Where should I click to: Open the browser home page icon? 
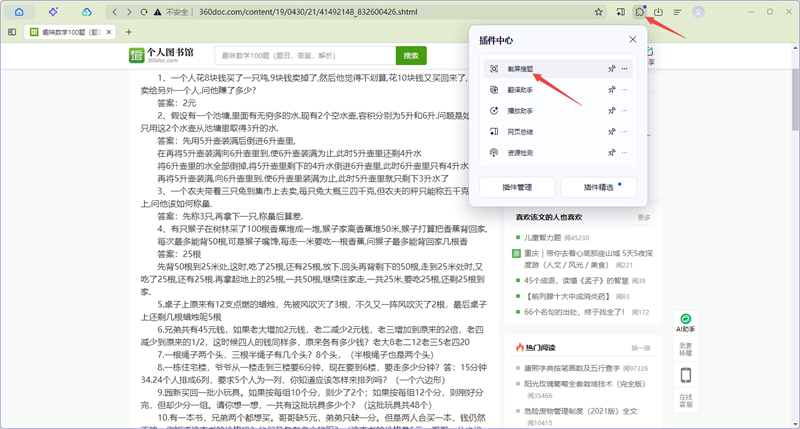(19, 12)
